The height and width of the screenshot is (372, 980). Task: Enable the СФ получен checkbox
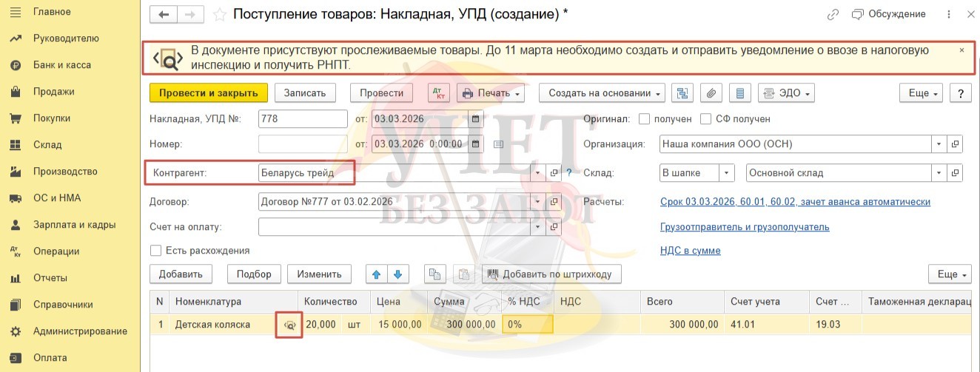[705, 119]
